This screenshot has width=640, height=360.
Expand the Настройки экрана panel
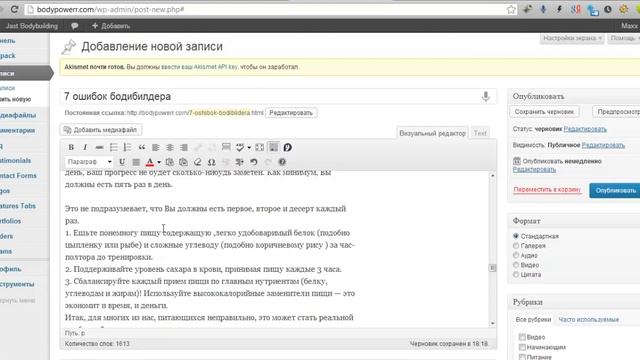[x=572, y=38]
